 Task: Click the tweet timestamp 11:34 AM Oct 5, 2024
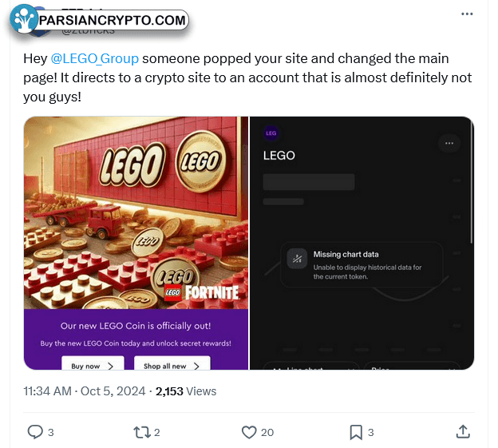[84, 391]
